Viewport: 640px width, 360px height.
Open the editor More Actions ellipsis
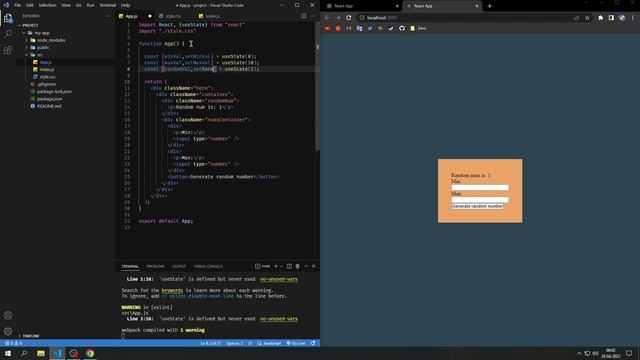click(x=312, y=16)
